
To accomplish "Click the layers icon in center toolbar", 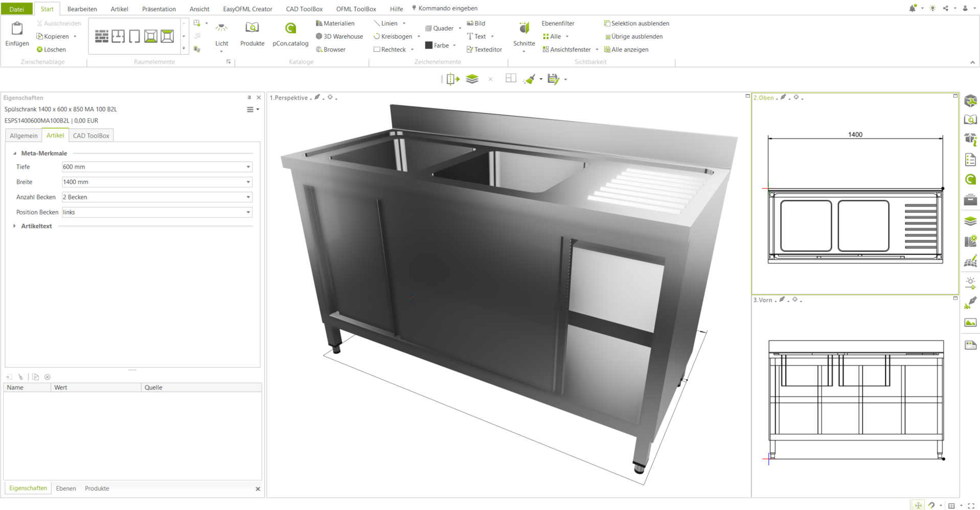I will pos(472,79).
